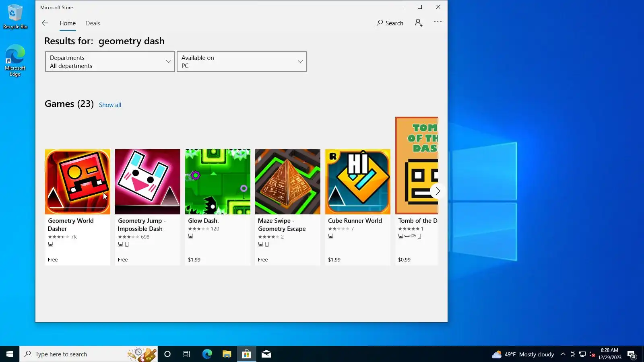
Task: Click the Cube Runner World title
Action: click(355, 221)
